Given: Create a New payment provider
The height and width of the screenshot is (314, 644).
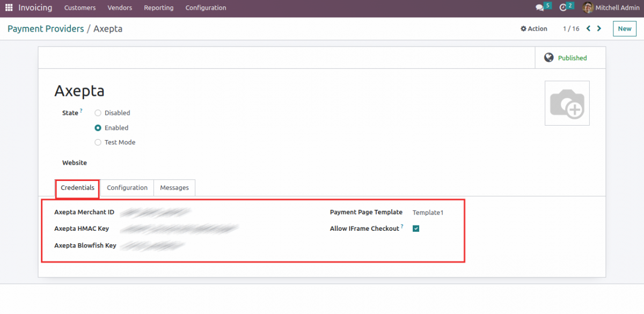Looking at the screenshot, I should coord(624,28).
